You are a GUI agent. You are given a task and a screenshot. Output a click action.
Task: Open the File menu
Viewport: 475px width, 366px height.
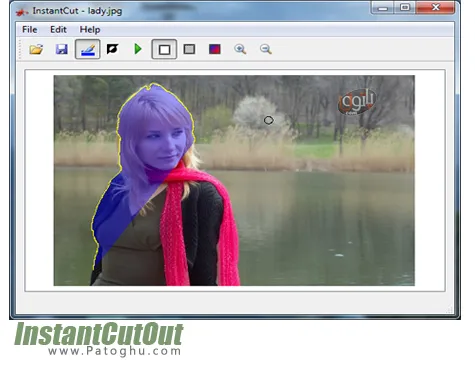[30, 30]
